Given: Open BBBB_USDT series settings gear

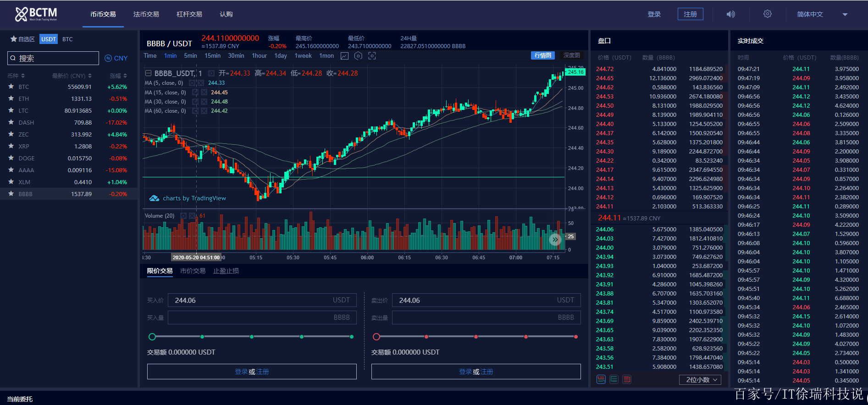Looking at the screenshot, I should 211,73.
